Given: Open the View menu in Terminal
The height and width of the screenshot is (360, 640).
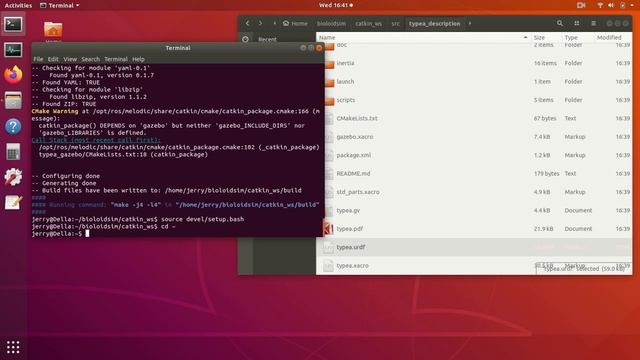Looking at the screenshot, I should pos(70,59).
